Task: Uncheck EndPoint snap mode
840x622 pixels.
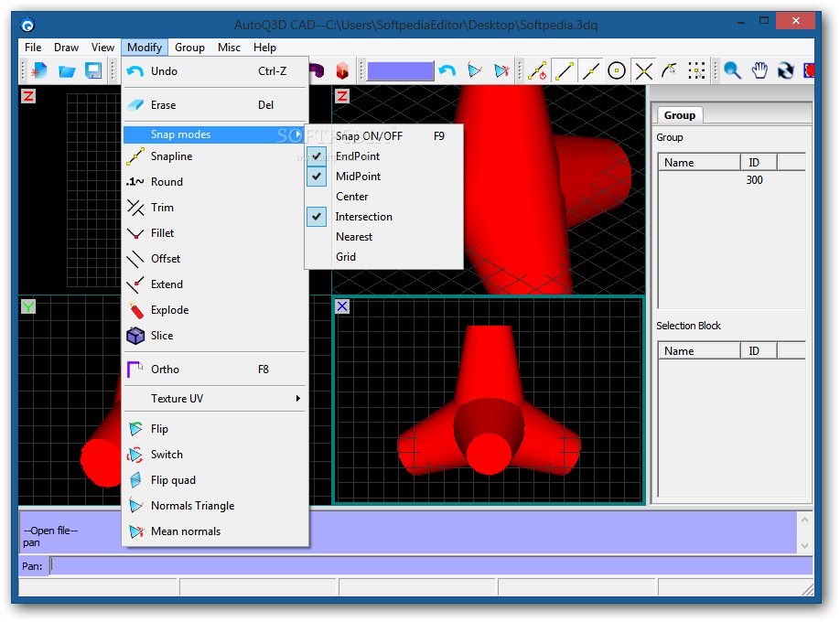Action: (x=383, y=156)
